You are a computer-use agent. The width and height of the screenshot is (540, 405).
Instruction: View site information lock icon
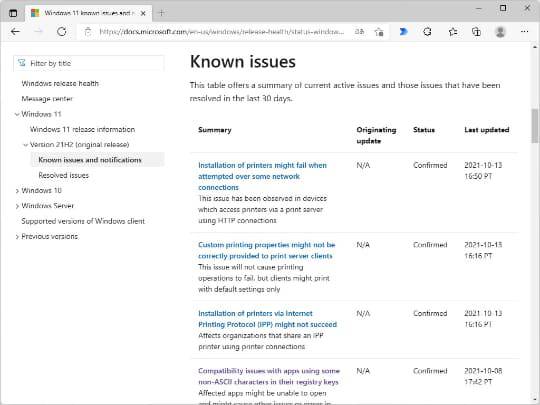coord(88,32)
